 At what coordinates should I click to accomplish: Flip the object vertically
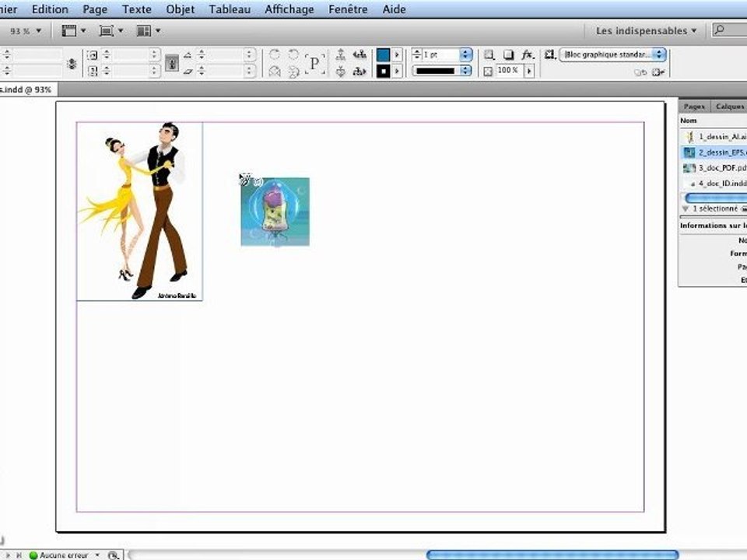coord(293,72)
